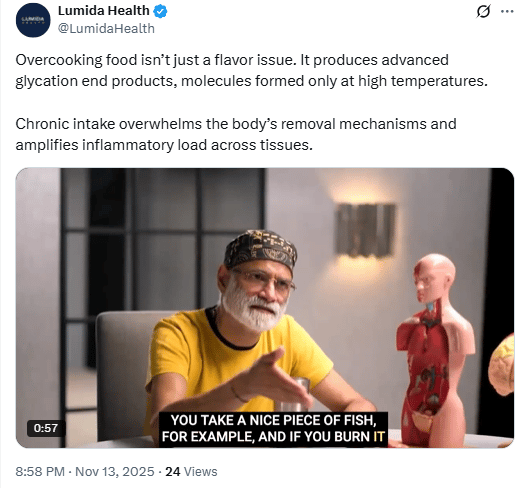The height and width of the screenshot is (488, 523).
Task: Open the 8:58 PM Nov 13, 2025 timestamp
Action: coord(85,472)
